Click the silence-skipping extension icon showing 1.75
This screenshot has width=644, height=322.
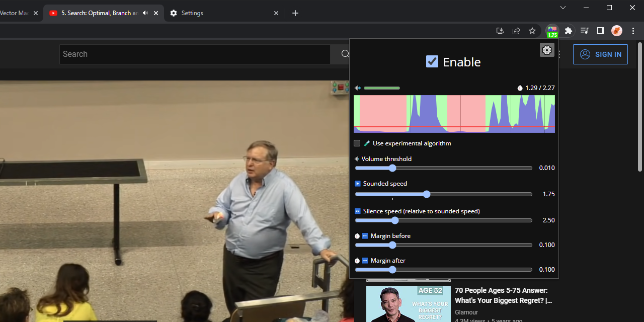[552, 31]
